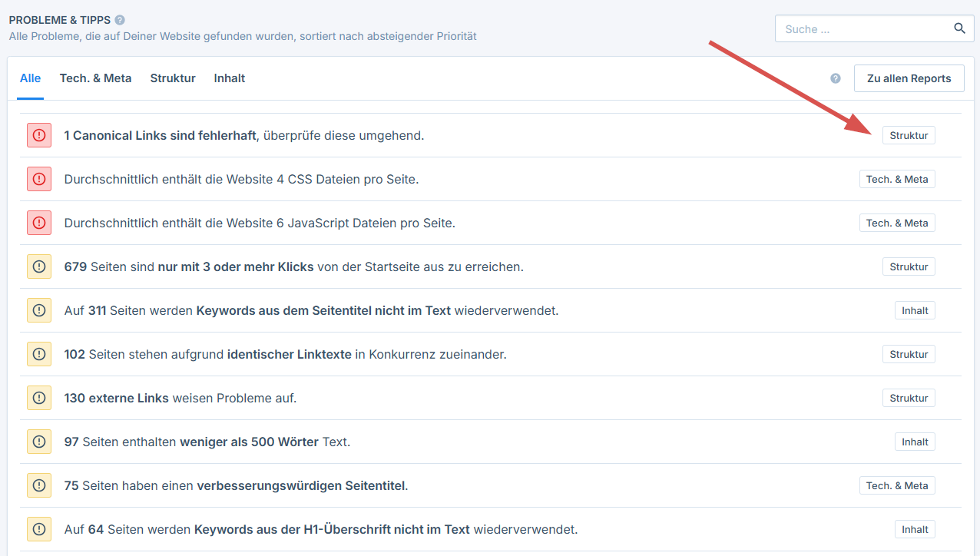Click Inhalt tag on 311 Seiten row
The width and height of the screenshot is (980, 556).
click(915, 310)
